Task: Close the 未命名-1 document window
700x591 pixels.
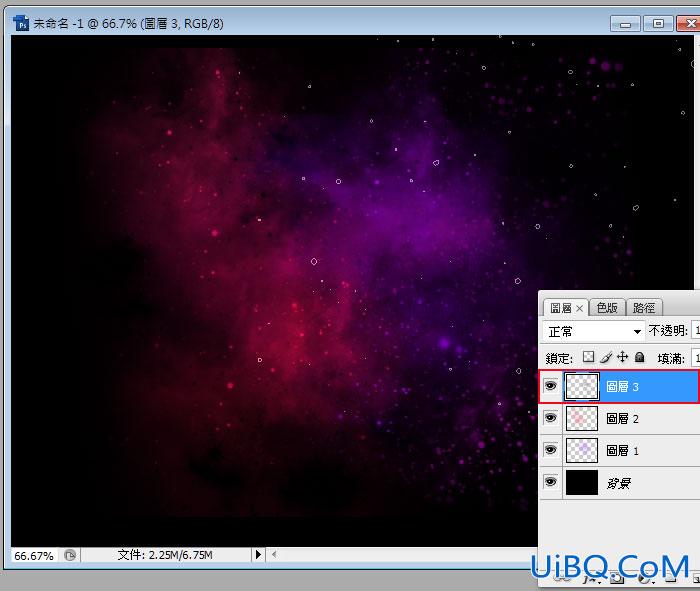Action: point(690,23)
